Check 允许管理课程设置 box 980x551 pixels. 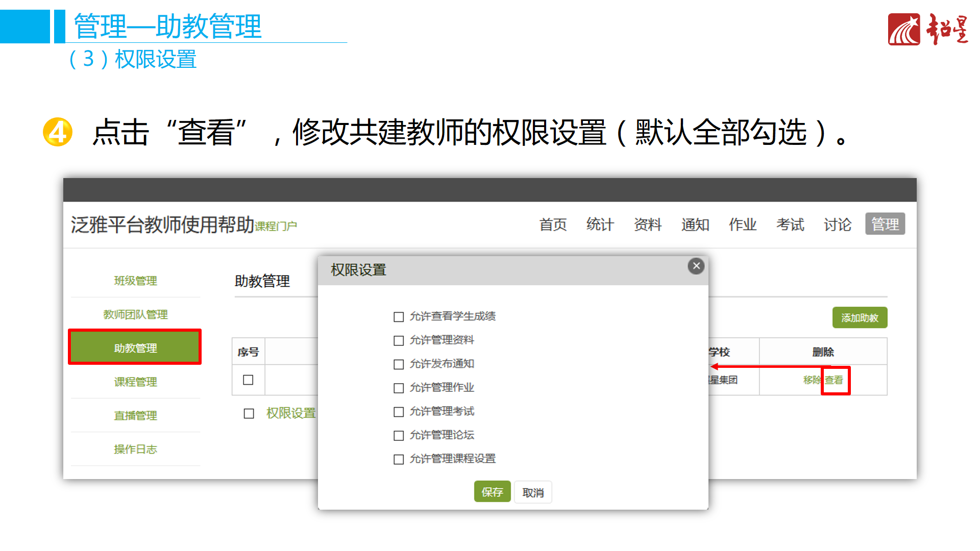click(399, 459)
